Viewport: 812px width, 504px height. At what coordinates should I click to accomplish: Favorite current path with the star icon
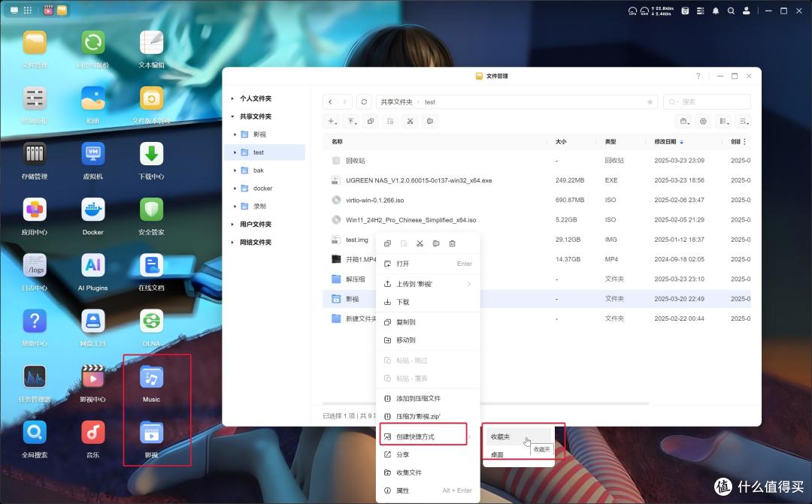click(x=650, y=102)
